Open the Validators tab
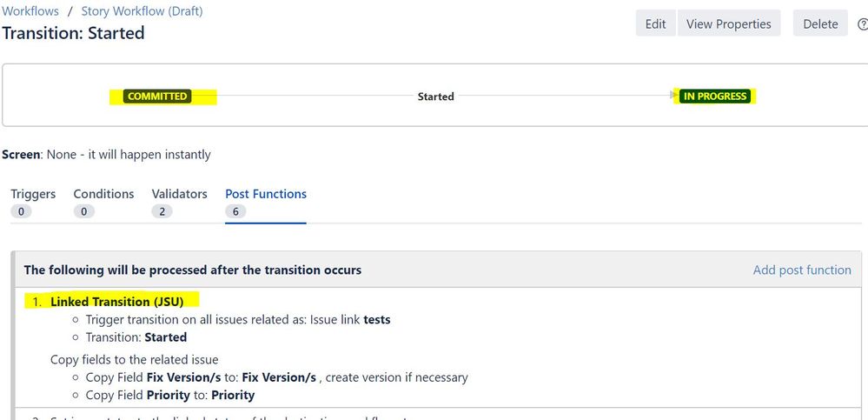The height and width of the screenshot is (420, 868). [179, 194]
